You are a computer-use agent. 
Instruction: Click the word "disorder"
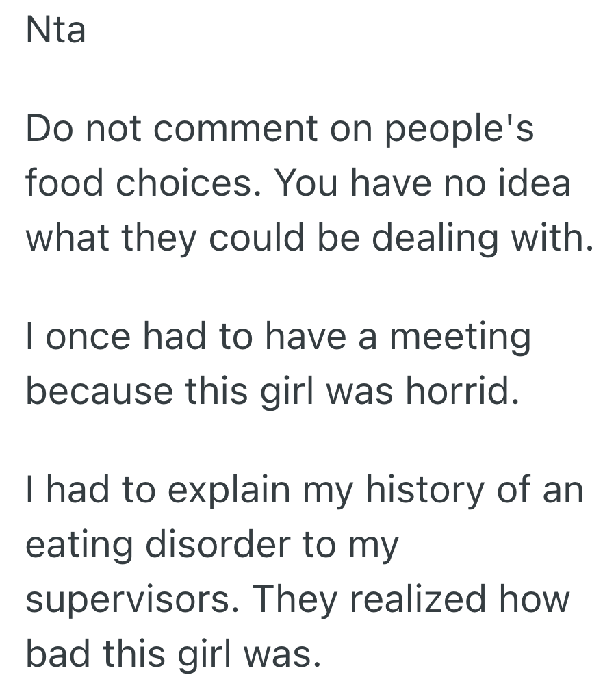click(x=235, y=546)
